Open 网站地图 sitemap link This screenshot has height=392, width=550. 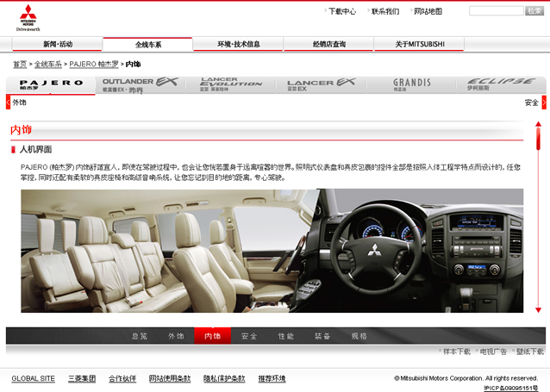pos(428,11)
